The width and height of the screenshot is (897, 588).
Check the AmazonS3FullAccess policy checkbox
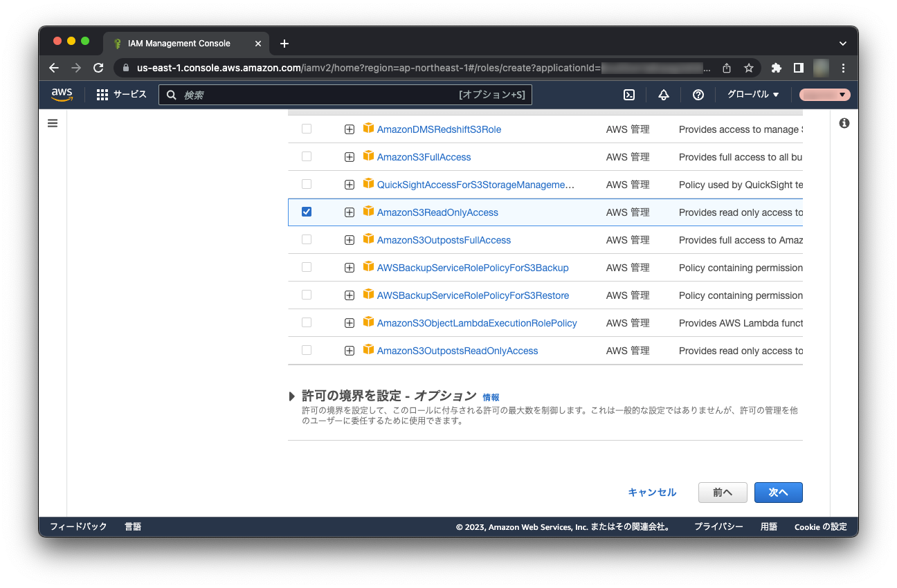(x=307, y=156)
